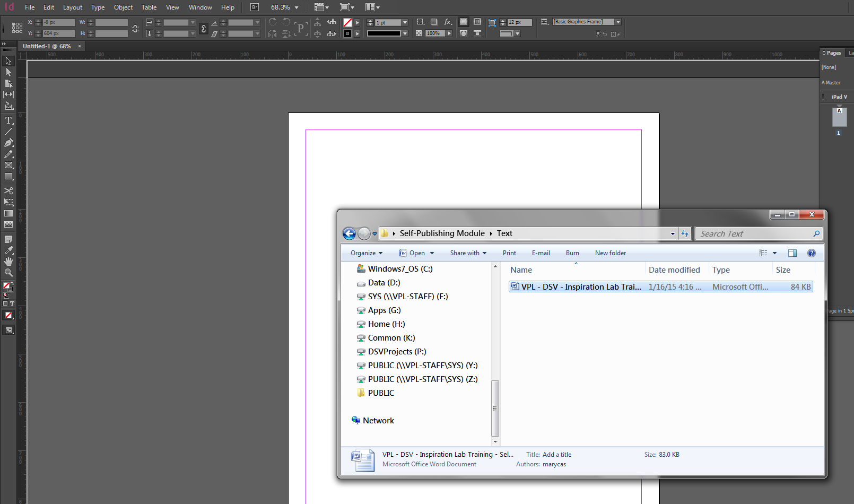This screenshot has width=854, height=504.
Task: Expand the Share with dropdown
Action: [468, 253]
